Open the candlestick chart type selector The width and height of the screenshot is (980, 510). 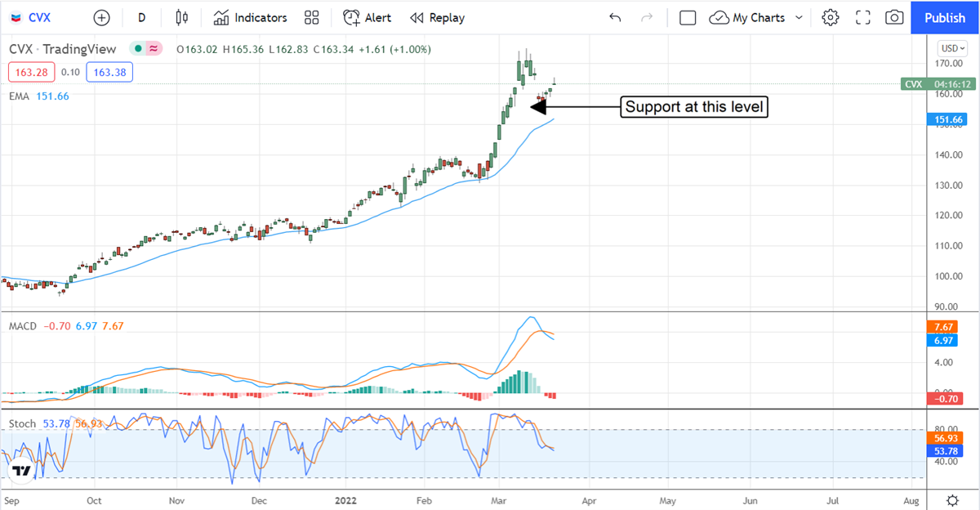point(181,17)
